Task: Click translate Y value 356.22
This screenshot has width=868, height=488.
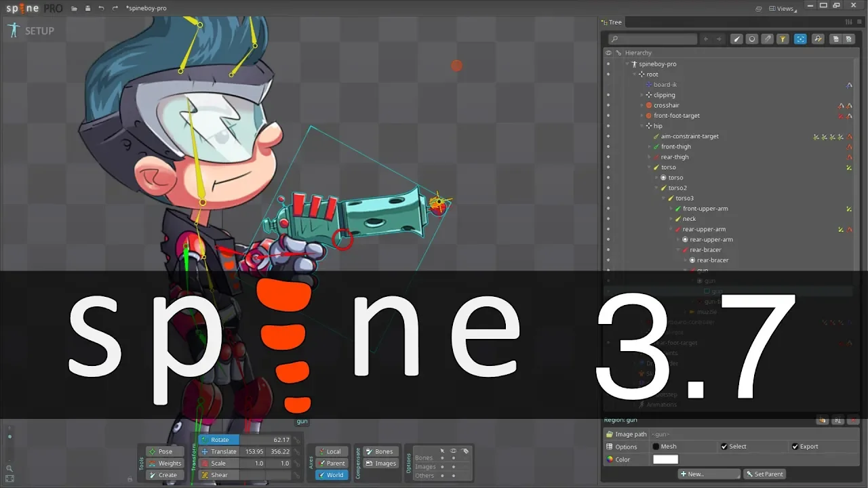Action: (x=279, y=451)
